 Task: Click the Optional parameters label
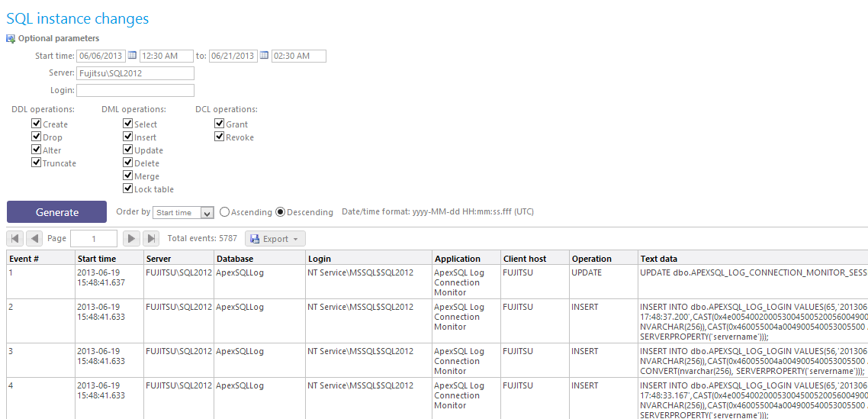point(59,39)
